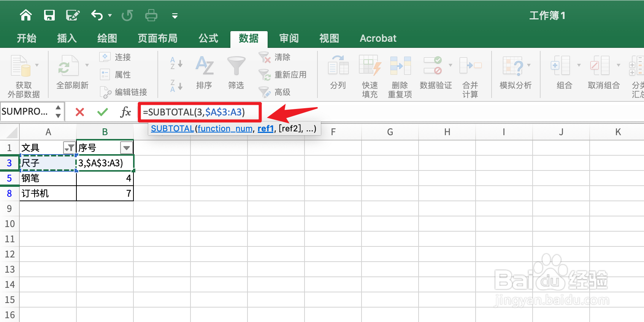Click 分列 text to columns icon

point(338,65)
